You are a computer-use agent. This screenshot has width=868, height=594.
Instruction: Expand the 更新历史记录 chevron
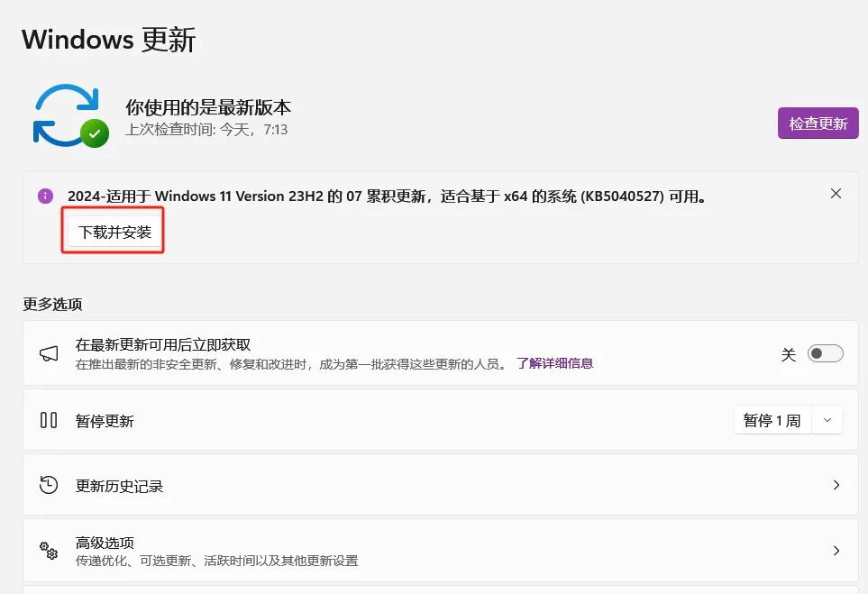click(836, 485)
